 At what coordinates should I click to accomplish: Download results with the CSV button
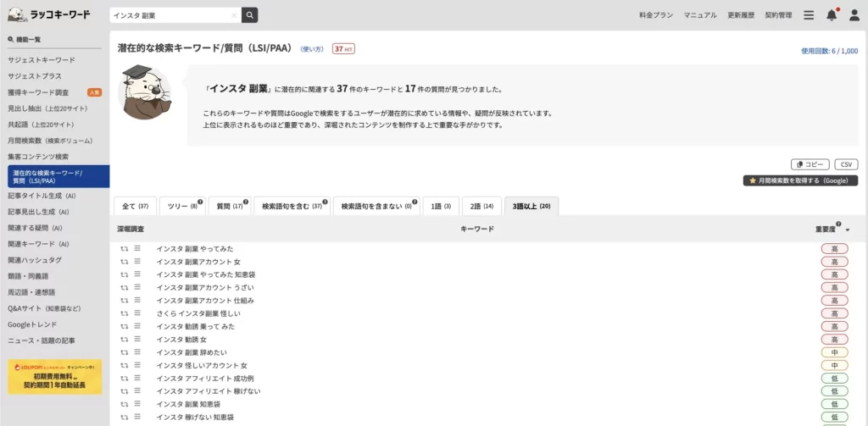tap(846, 164)
